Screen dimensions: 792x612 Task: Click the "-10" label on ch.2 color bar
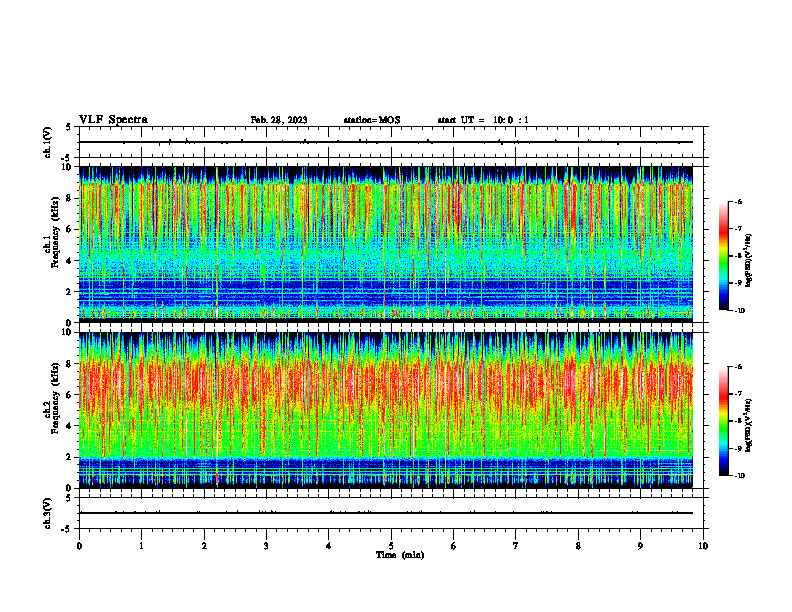coord(740,476)
